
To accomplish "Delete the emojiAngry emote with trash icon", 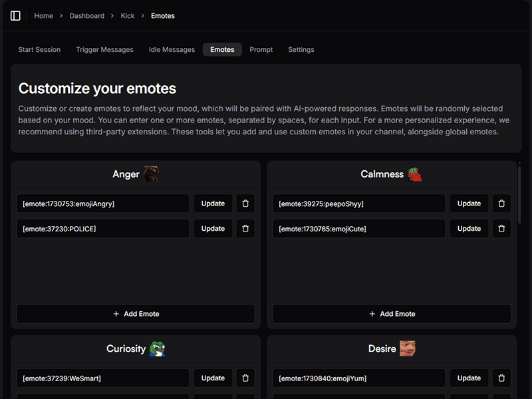I will tap(245, 203).
